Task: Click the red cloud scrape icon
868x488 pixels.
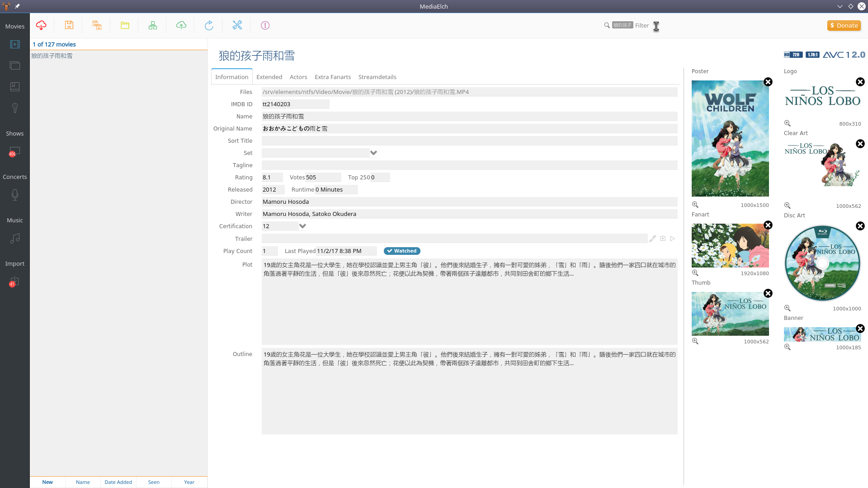Action: 41,25
